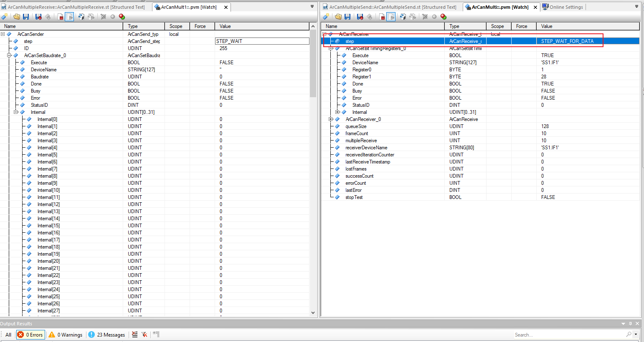This screenshot has height=342, width=644.
Task: Click Open folder icon in right watch toolbar
Action: click(338, 17)
